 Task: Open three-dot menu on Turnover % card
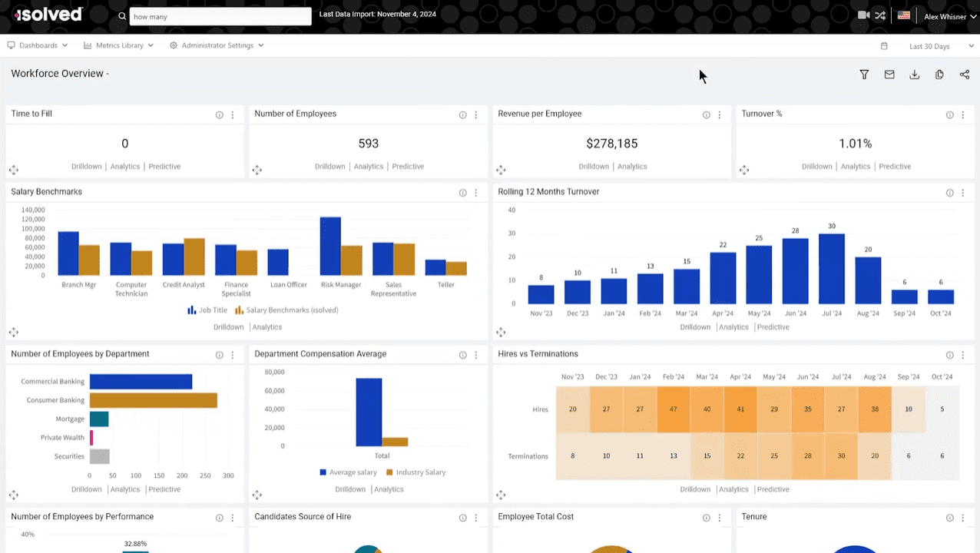pyautogui.click(x=963, y=115)
